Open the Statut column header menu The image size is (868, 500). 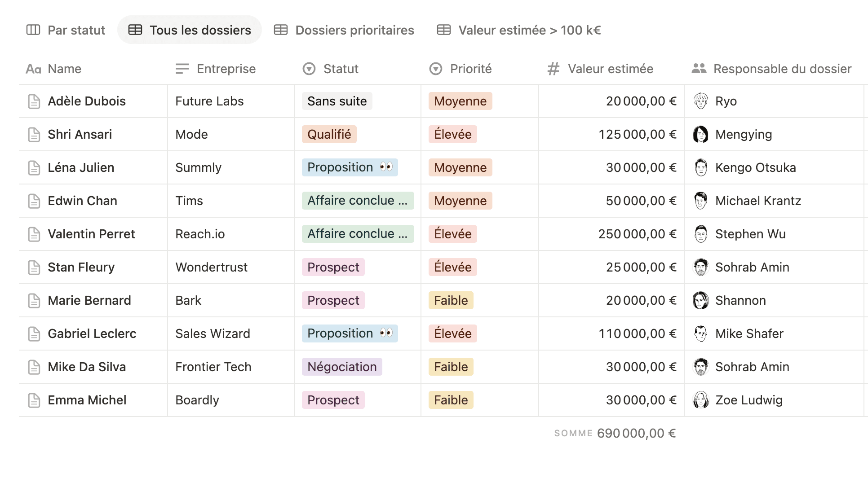coord(341,69)
